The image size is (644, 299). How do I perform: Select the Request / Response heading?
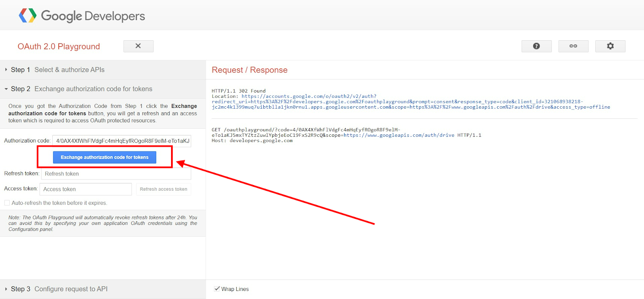pos(250,70)
